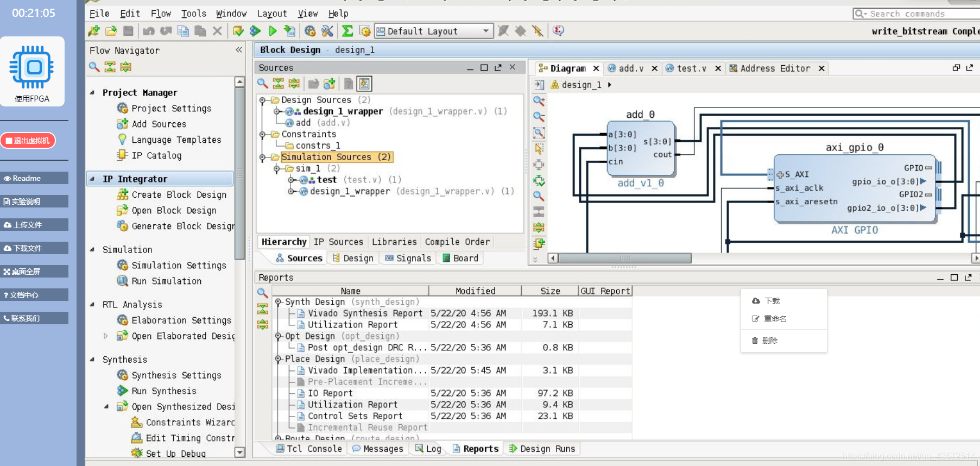Viewport: 980px width, 466px height.
Task: Click the Open Project folder icon
Action: click(111, 31)
